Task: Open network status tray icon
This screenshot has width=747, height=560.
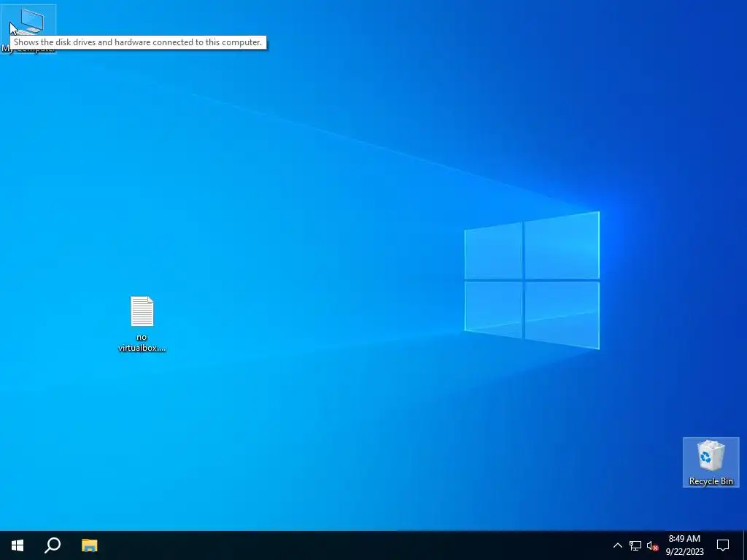Action: click(635, 545)
